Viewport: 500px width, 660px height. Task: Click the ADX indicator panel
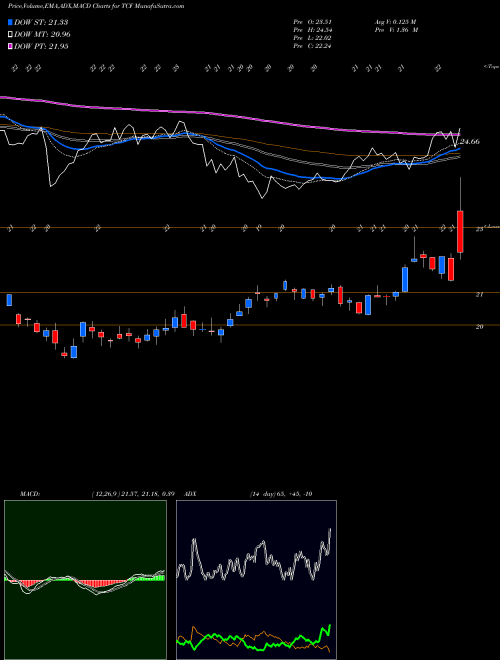point(256,580)
